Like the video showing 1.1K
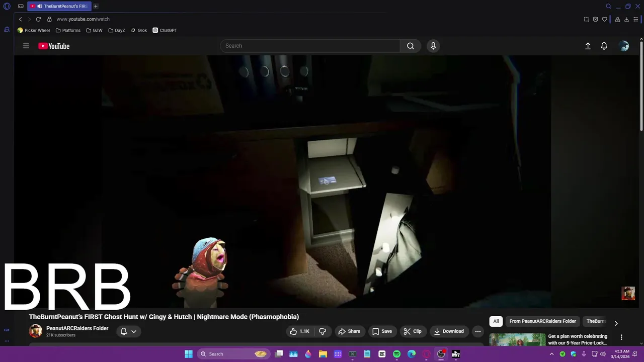 coord(299,331)
